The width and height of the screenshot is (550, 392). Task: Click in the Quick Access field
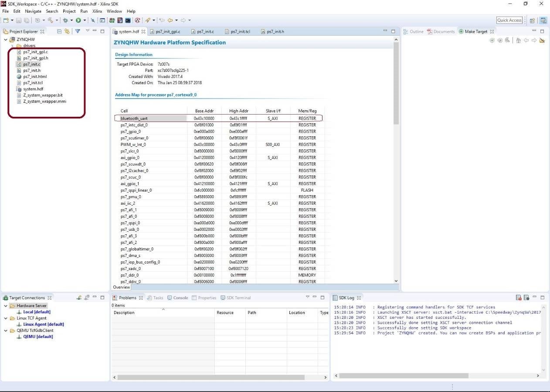pyautogui.click(x=509, y=20)
